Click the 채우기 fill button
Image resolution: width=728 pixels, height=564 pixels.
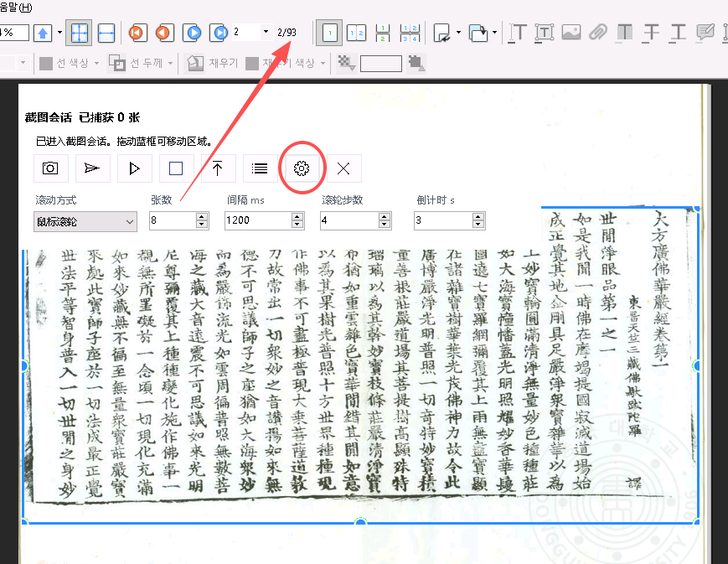[x=212, y=63]
